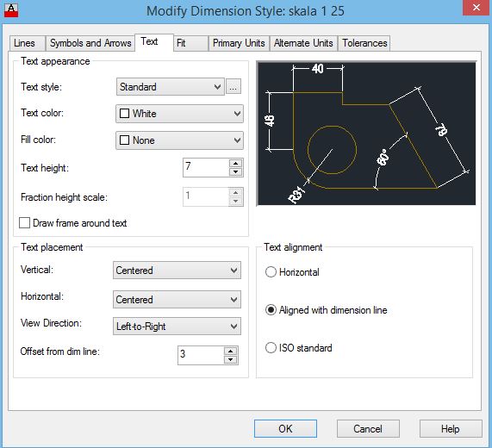Click the Offset from dim line field
This screenshot has width=492, height=448.
[x=201, y=356]
